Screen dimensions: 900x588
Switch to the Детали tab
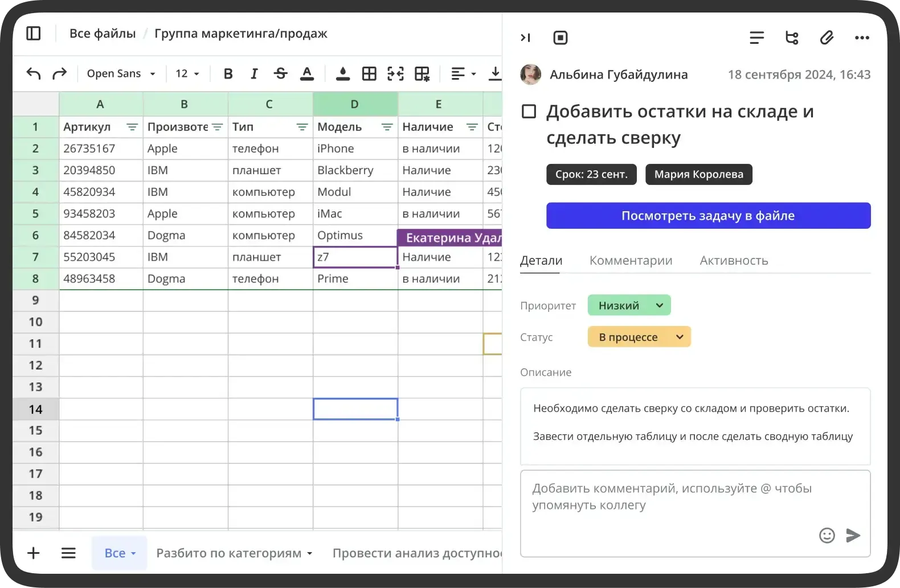pyautogui.click(x=541, y=261)
